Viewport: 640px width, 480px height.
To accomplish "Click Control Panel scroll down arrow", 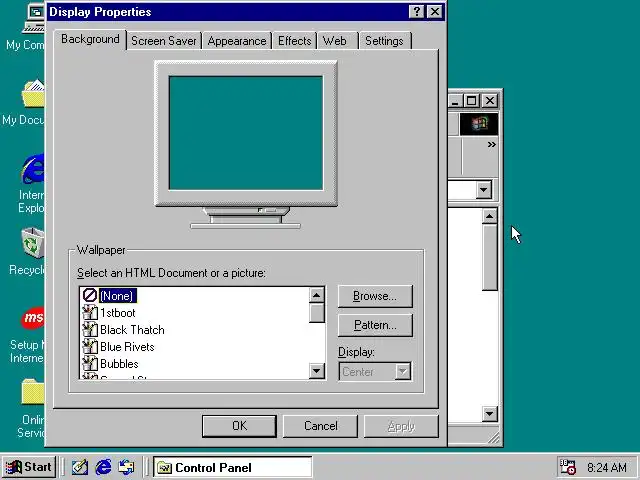I will (490, 414).
